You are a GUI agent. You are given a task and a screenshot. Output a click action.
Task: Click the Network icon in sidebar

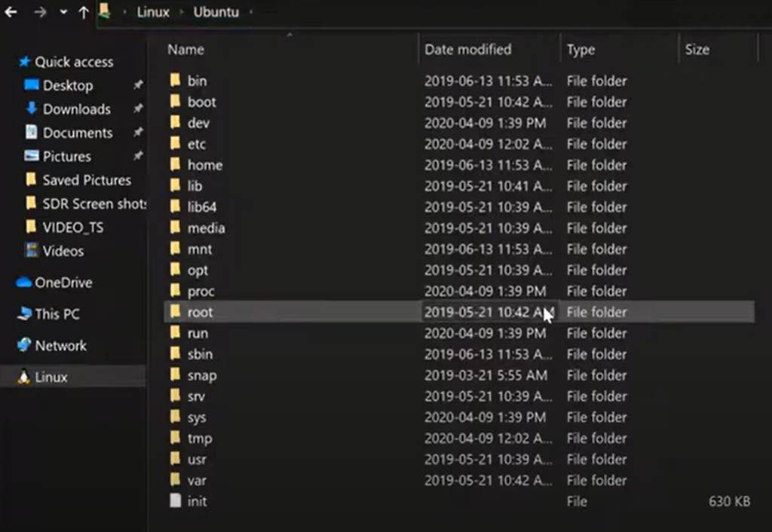click(23, 345)
